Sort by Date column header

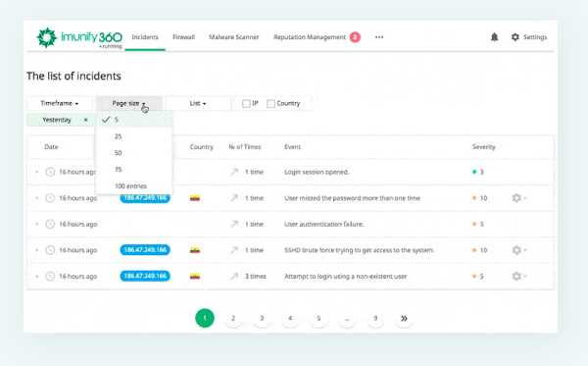tap(51, 147)
